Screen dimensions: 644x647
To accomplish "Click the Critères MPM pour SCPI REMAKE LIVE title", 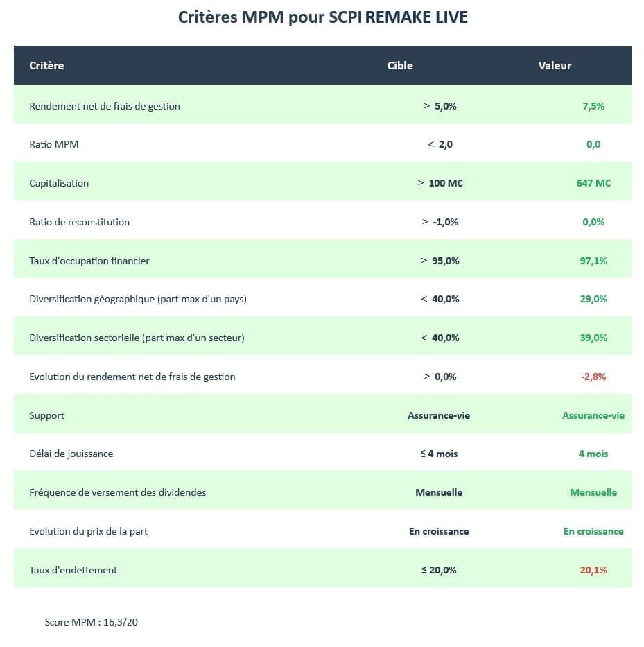I will 322,17.
